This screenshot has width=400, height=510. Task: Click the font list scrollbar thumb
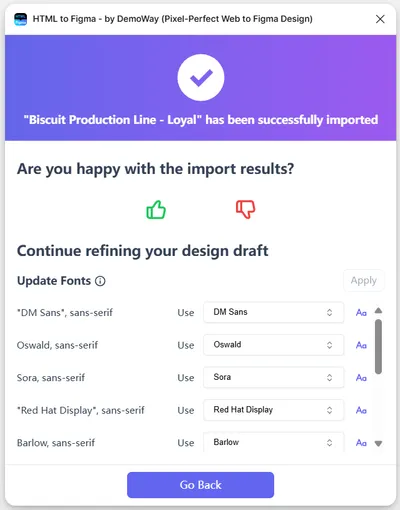(378, 347)
